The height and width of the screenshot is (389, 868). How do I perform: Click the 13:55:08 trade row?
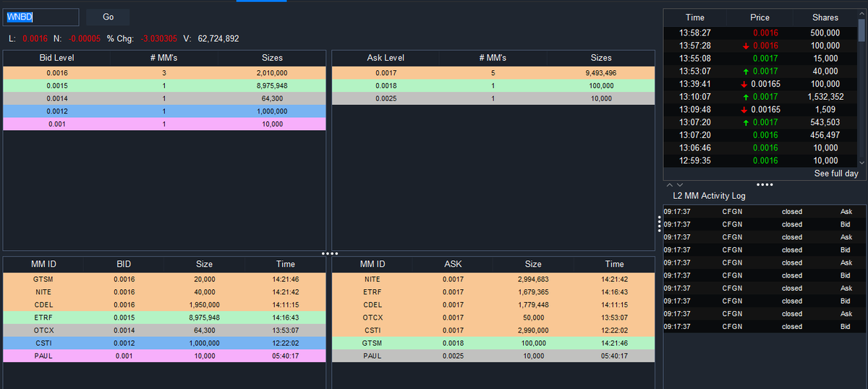pos(760,59)
